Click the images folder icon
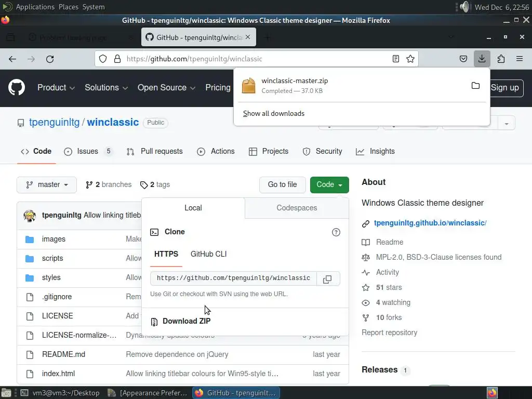532x399 pixels. pyautogui.click(x=30, y=239)
